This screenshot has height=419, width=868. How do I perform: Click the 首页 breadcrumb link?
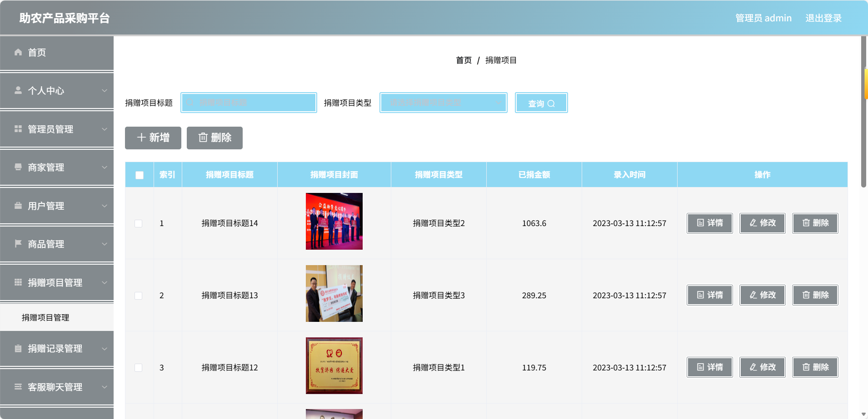click(x=464, y=60)
